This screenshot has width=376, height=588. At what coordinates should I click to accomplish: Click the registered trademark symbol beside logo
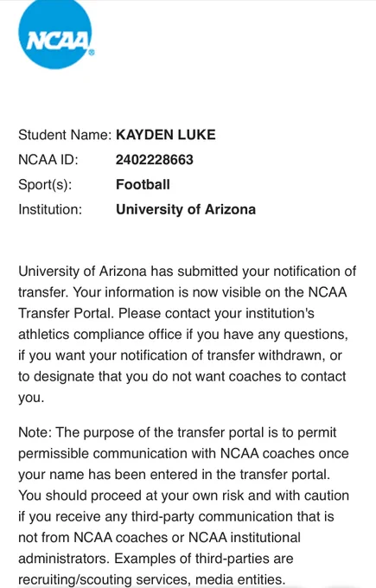(x=91, y=53)
